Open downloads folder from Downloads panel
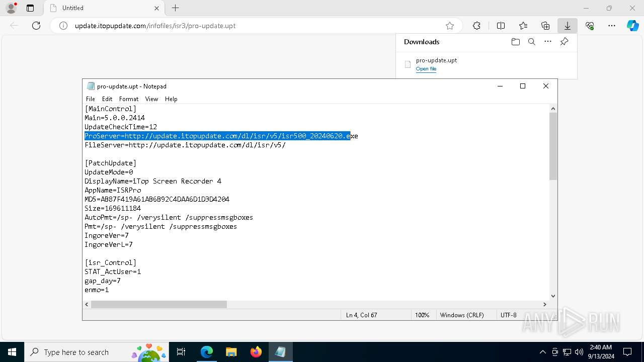 (515, 42)
